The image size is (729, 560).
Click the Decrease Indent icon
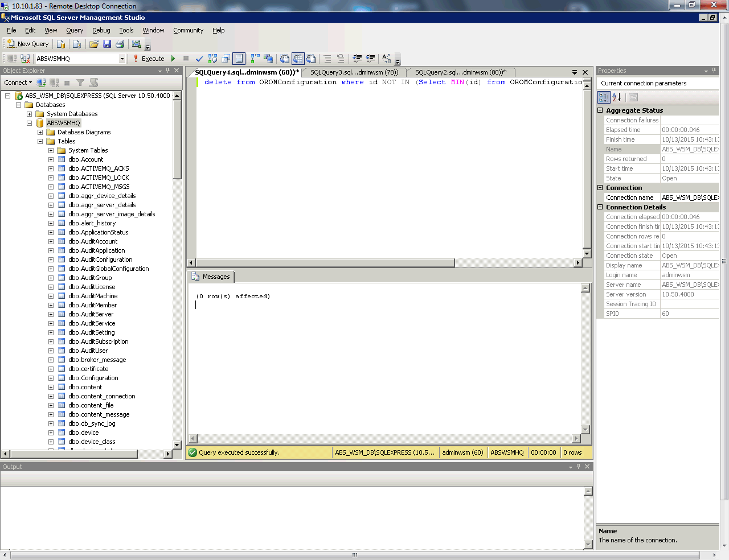point(357,59)
